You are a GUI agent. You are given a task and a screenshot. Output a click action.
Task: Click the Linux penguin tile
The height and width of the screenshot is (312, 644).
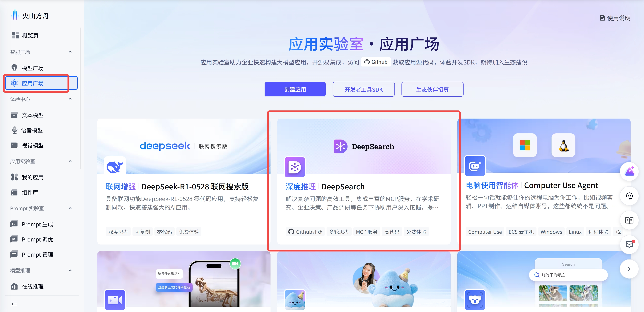(x=563, y=145)
